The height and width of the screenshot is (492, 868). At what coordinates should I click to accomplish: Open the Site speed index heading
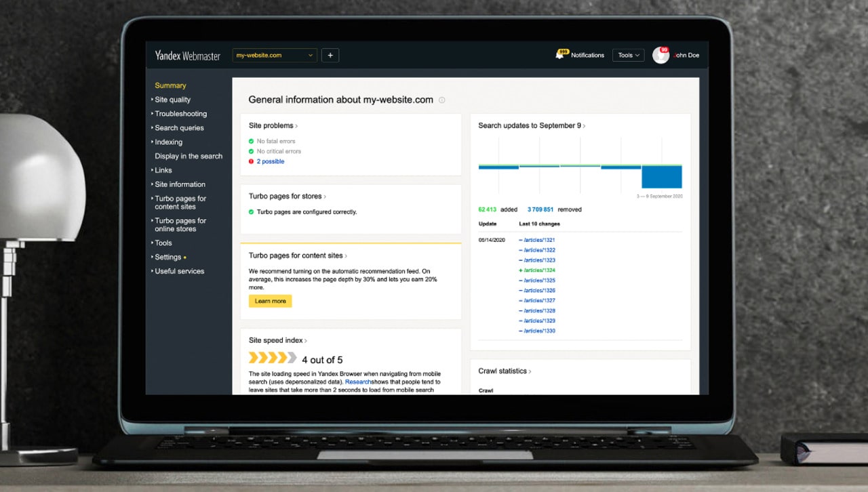(x=277, y=340)
